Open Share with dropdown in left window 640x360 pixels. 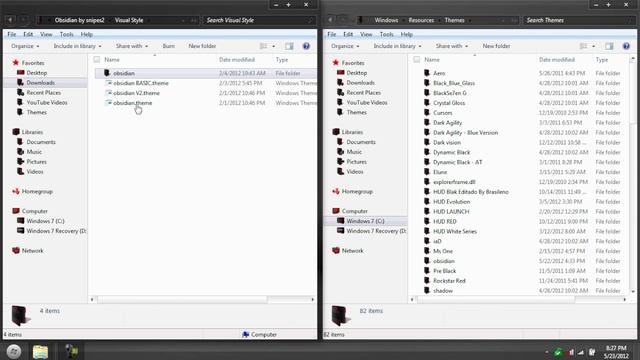click(x=131, y=46)
